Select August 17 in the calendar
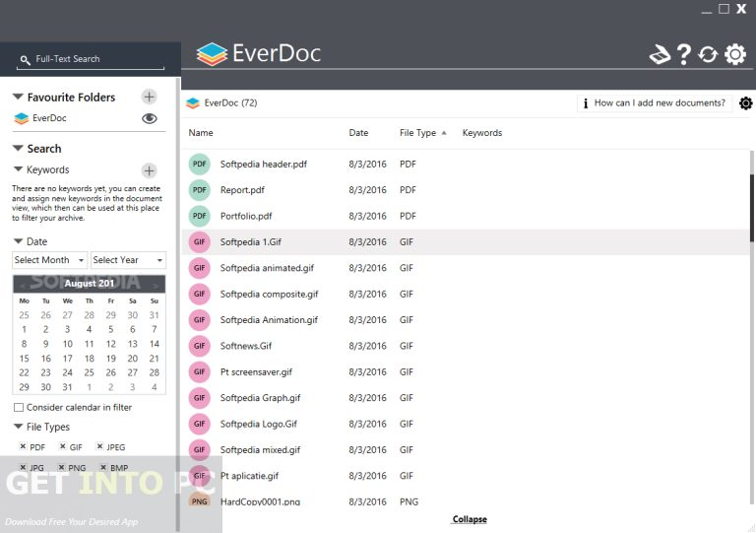Screen dimensions: 756x533 pos(68,359)
